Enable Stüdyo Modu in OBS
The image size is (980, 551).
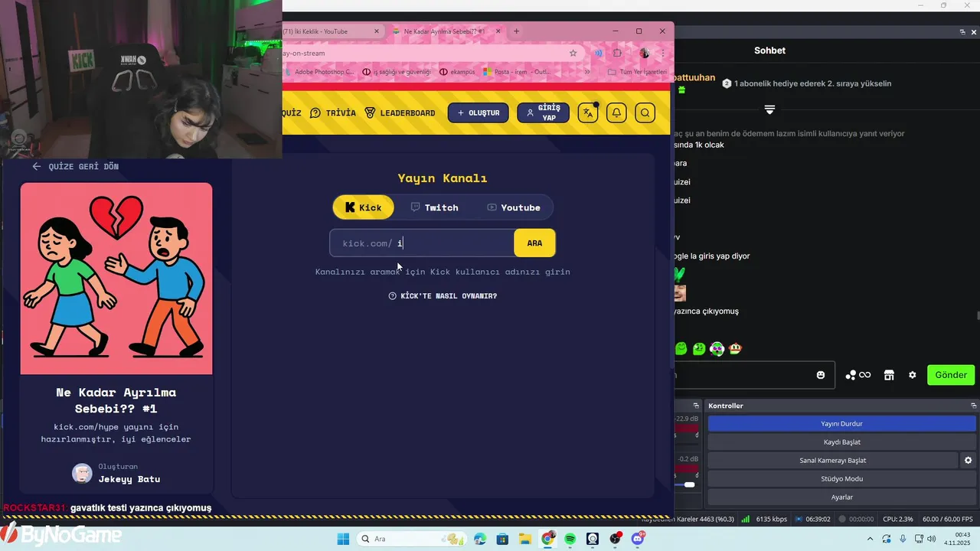click(x=841, y=478)
